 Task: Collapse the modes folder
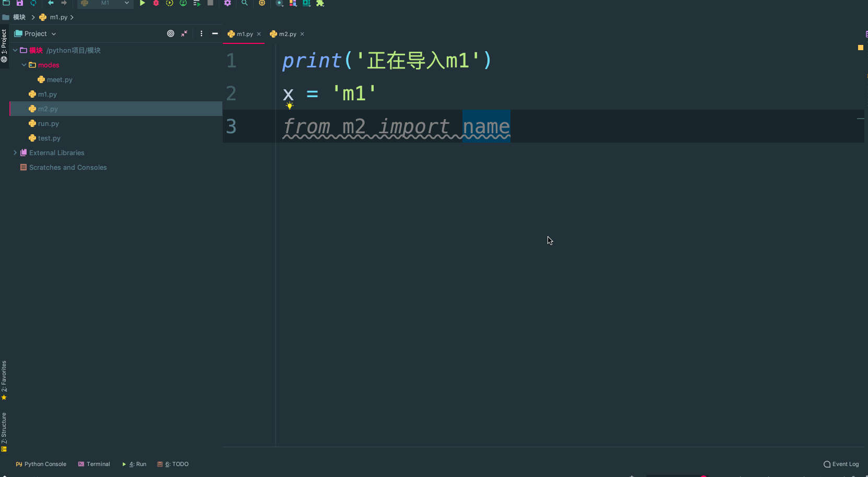[23, 65]
